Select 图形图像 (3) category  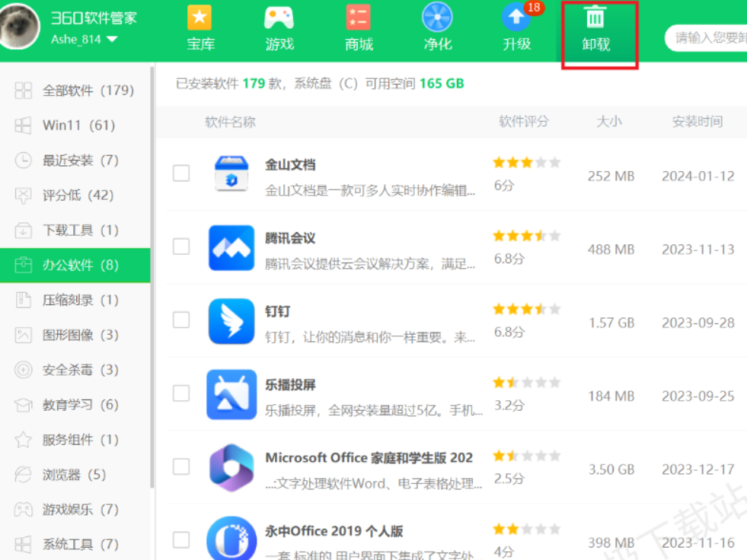tap(75, 335)
